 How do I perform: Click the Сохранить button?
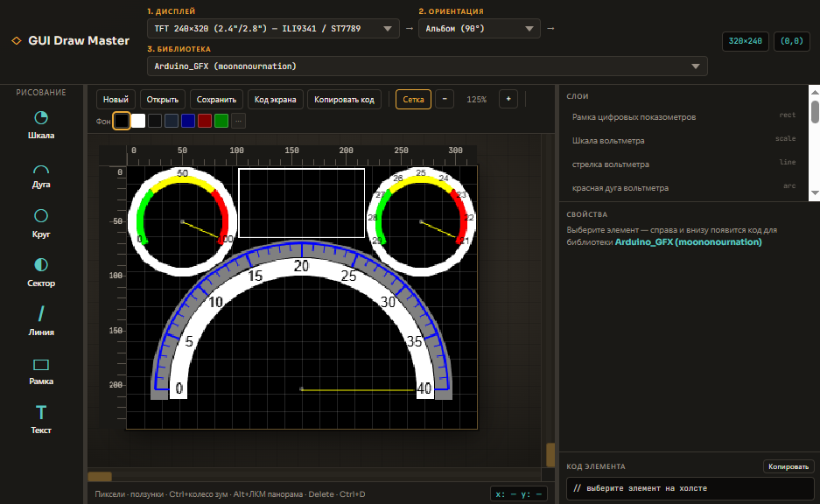coord(216,100)
